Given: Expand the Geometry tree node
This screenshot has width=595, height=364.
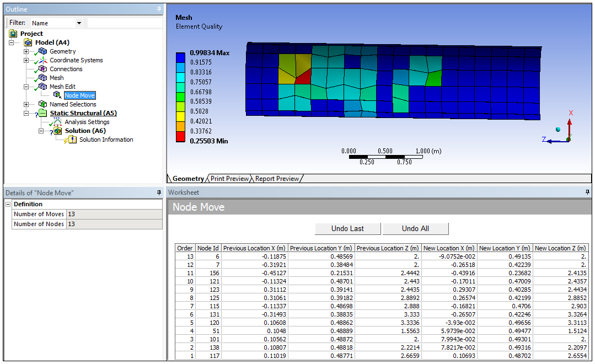Looking at the screenshot, I should click(26, 51).
